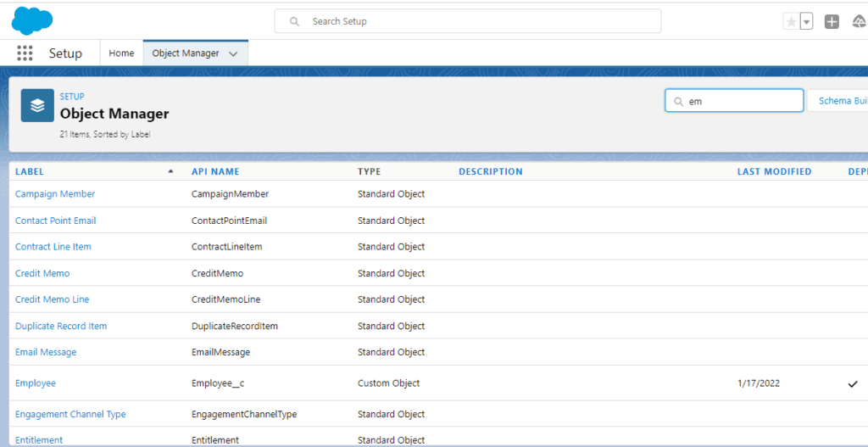Image resolution: width=868 pixels, height=447 pixels.
Task: Click the '21 Items, Sorted by Label' text
Action: pos(104,134)
